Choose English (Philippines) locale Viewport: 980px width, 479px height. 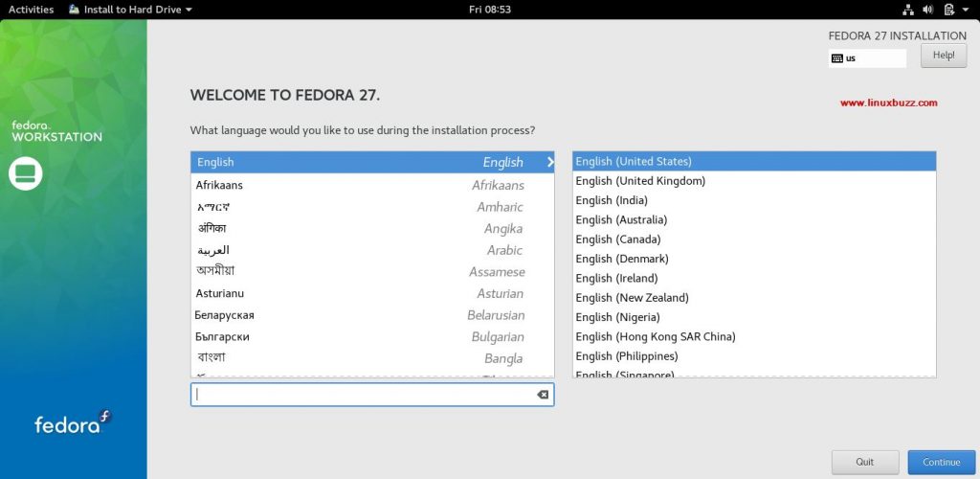click(x=754, y=355)
